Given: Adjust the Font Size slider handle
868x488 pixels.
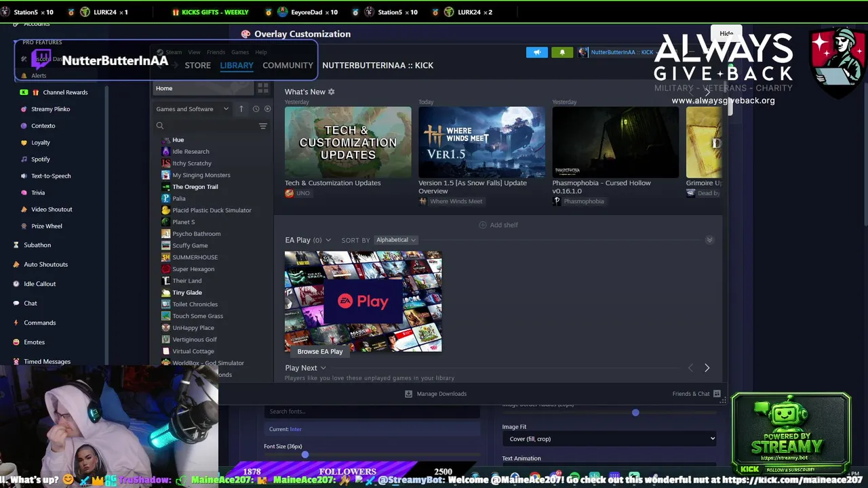Looking at the screenshot, I should point(305,455).
